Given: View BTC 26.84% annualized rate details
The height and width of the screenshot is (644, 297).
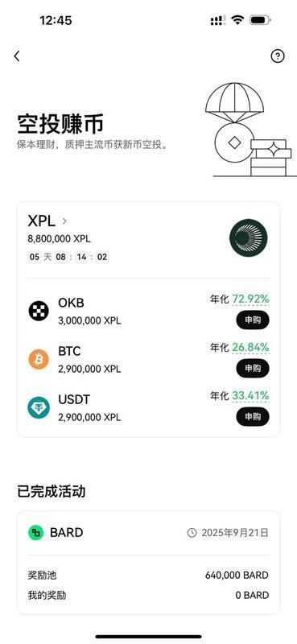Looking at the screenshot, I should click(250, 348).
